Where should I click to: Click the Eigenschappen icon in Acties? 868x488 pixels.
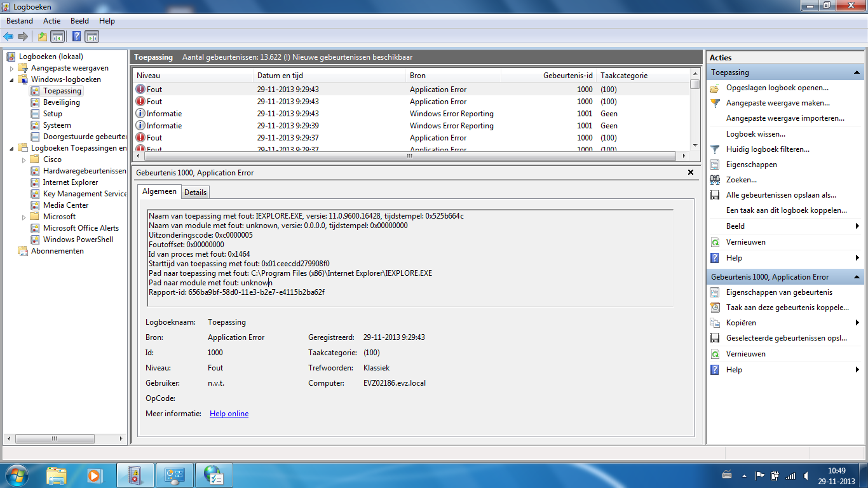coord(715,165)
